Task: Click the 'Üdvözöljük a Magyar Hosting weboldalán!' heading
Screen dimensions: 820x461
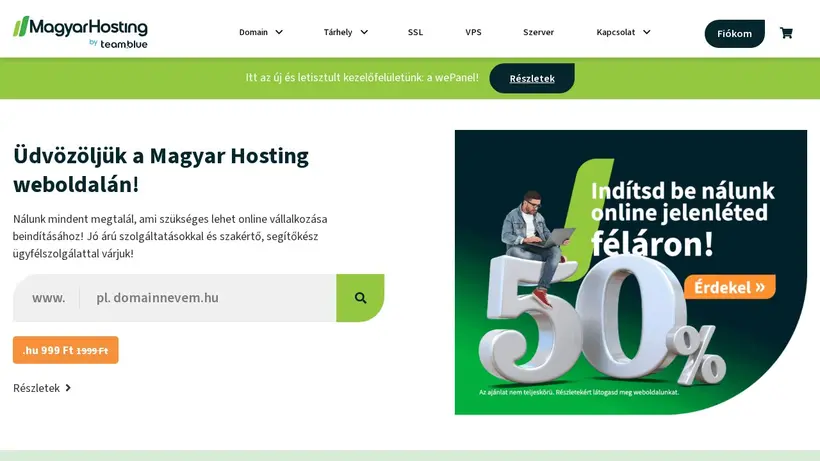Action: pyautogui.click(x=161, y=170)
